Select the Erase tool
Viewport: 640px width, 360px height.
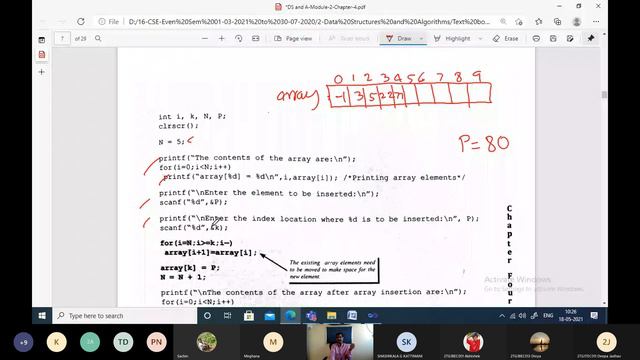(x=505, y=38)
